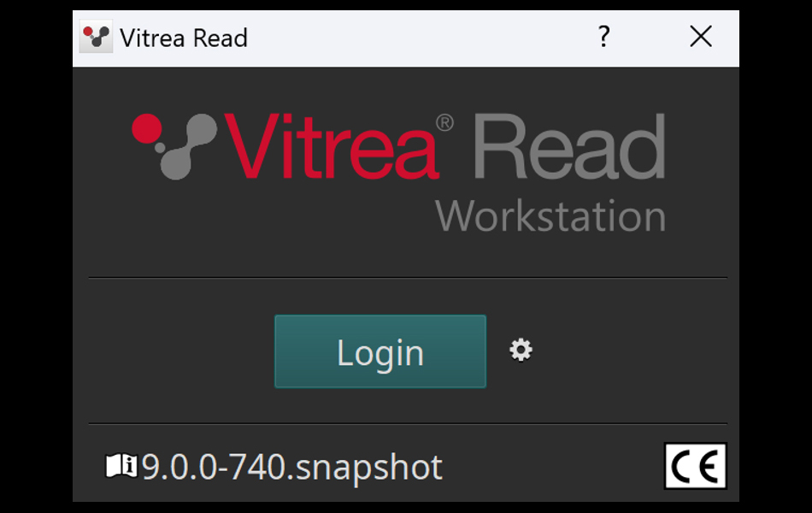Open the user manual book icon
The width and height of the screenshot is (812, 513).
coord(121,465)
